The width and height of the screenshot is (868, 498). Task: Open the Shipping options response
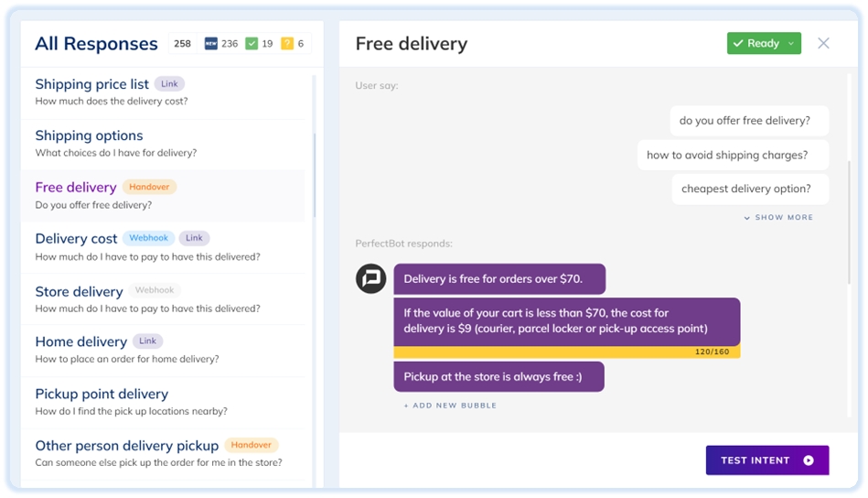click(163, 144)
